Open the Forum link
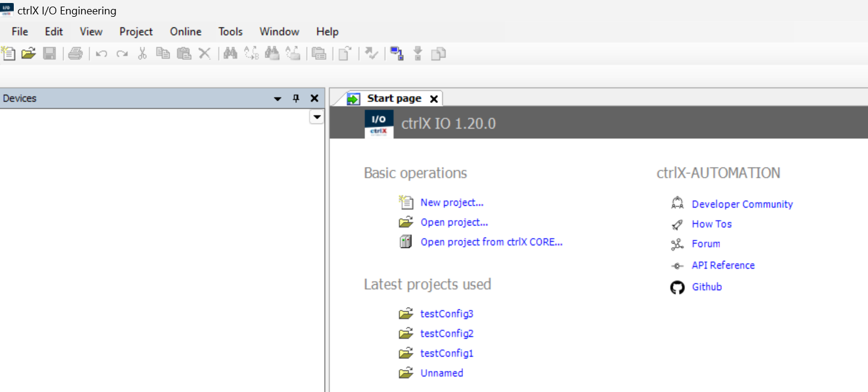 click(706, 244)
